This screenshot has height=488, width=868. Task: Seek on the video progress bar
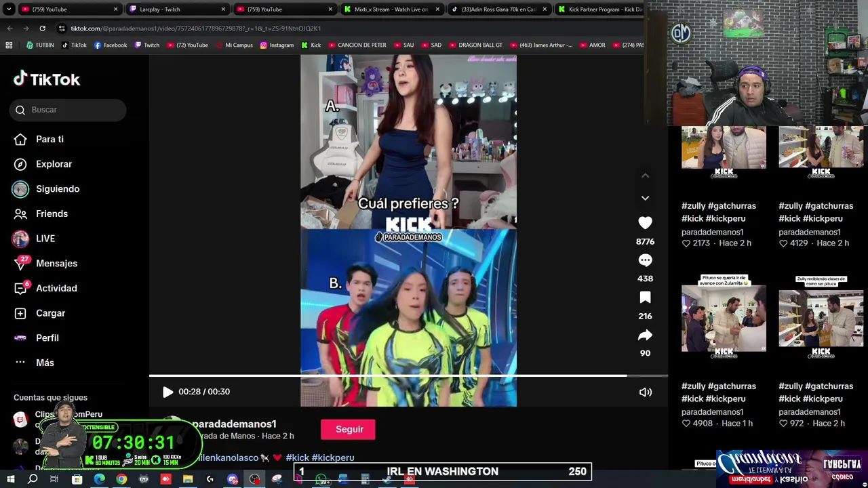click(408, 375)
